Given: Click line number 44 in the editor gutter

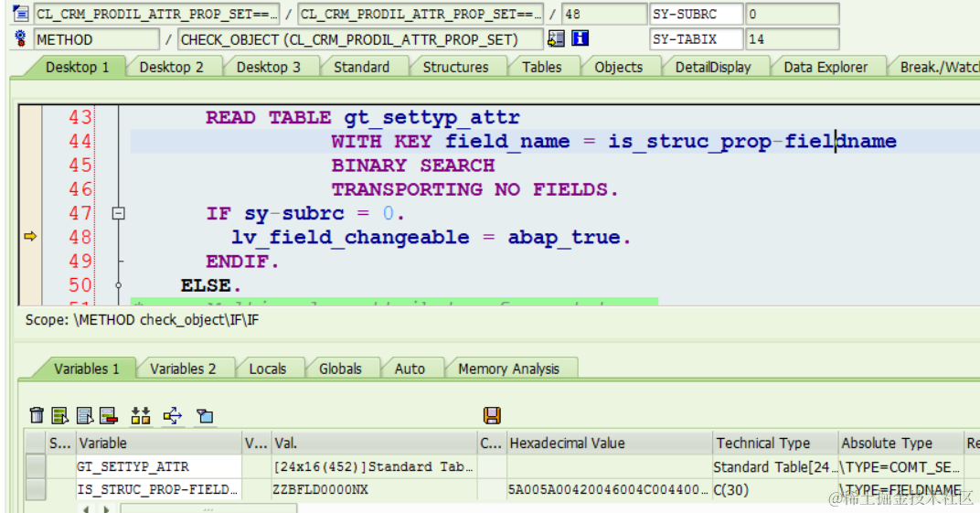Looking at the screenshot, I should (80, 141).
